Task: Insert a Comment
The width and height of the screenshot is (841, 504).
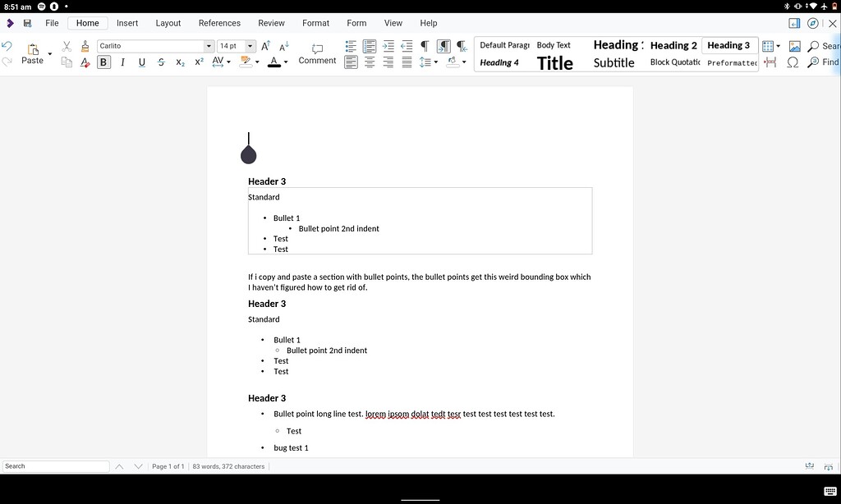Action: click(317, 54)
